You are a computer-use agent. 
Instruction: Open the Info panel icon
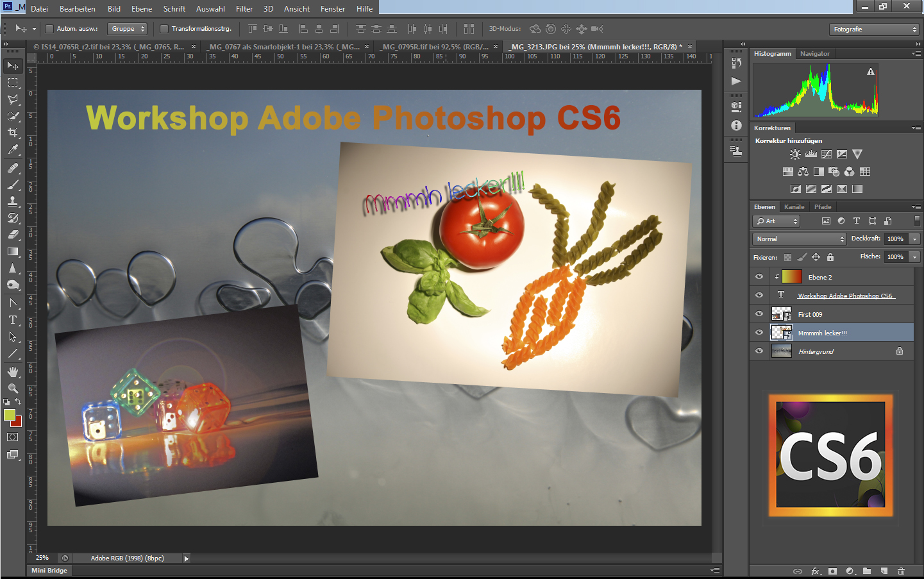pyautogui.click(x=736, y=126)
